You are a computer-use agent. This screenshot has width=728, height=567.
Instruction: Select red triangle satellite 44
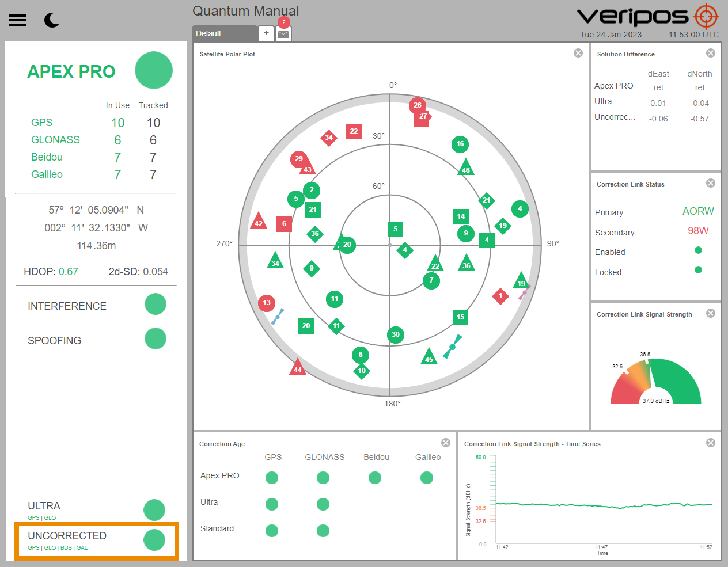[x=298, y=368]
